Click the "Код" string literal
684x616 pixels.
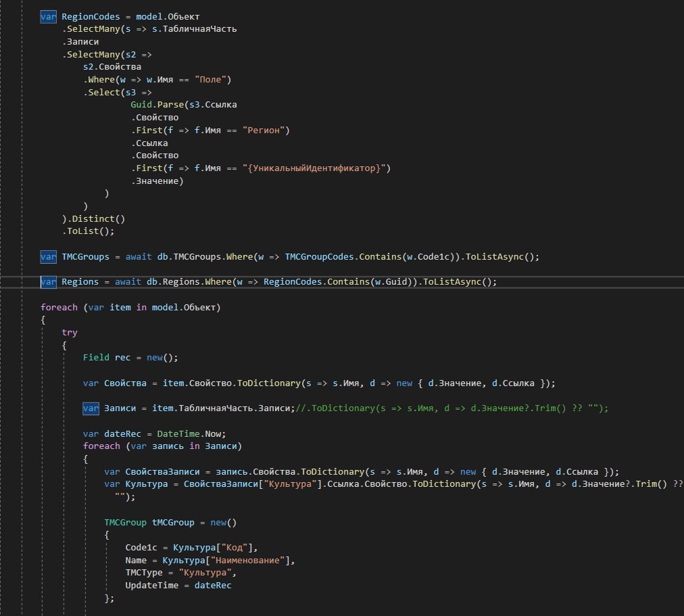(x=237, y=548)
